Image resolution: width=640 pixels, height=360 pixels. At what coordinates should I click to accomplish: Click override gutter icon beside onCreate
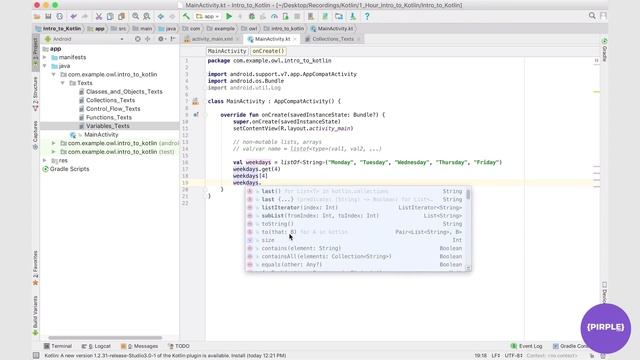point(196,115)
